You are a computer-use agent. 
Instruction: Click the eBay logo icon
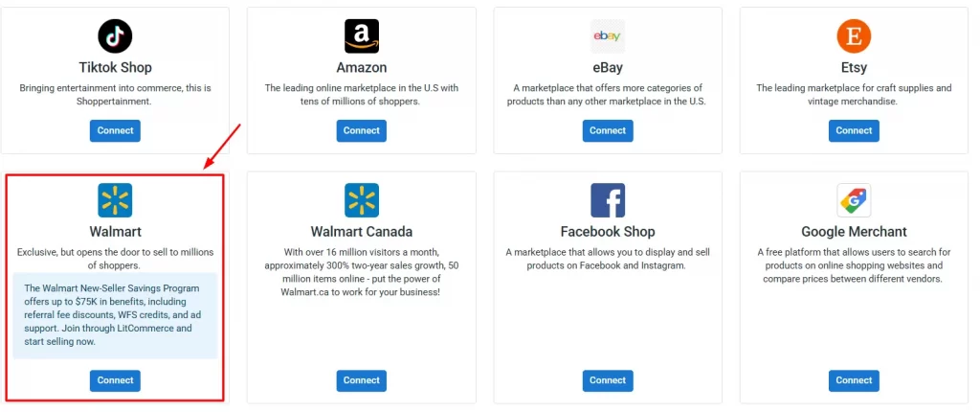[x=608, y=36]
